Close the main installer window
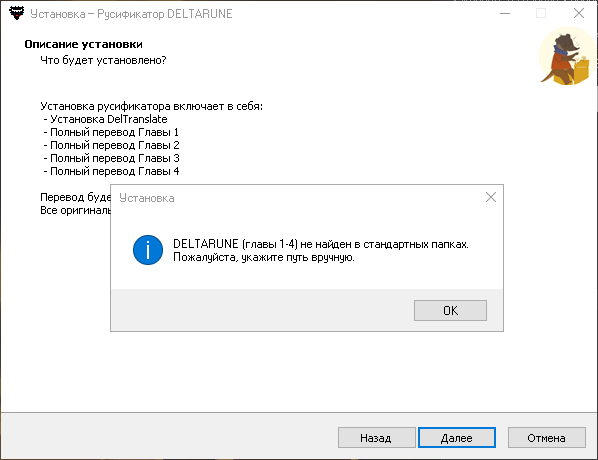The height and width of the screenshot is (460, 598). tap(579, 13)
